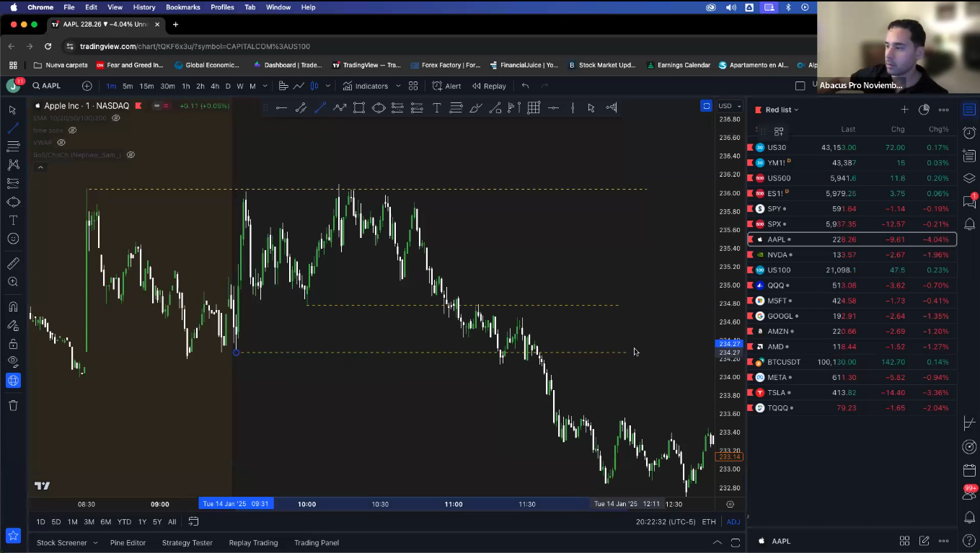Pick rectangle shape in floating drawing toolbar

358,107
